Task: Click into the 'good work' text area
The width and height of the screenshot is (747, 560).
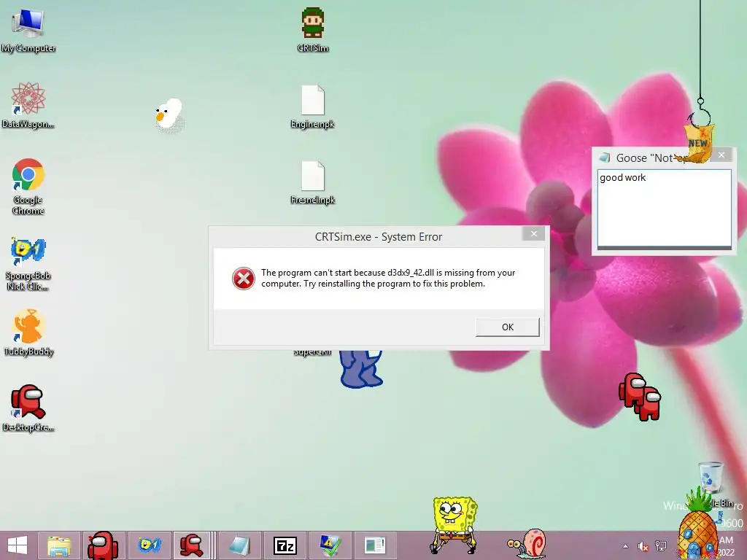Action: pos(664,208)
